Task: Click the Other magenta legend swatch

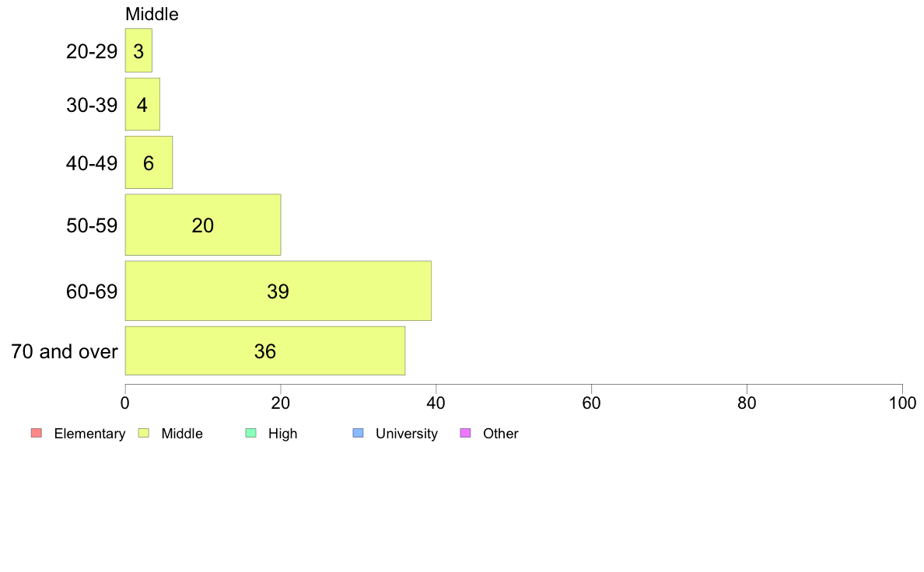Action: coord(466,433)
